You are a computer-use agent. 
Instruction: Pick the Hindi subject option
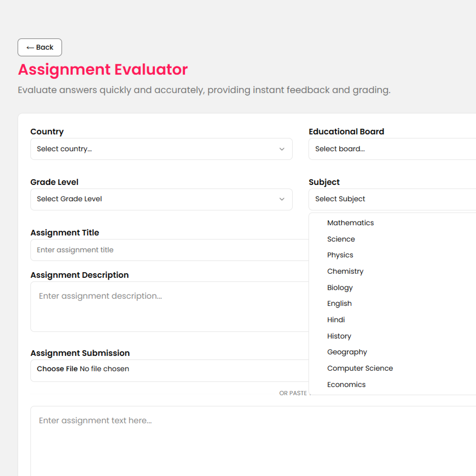coord(336,320)
